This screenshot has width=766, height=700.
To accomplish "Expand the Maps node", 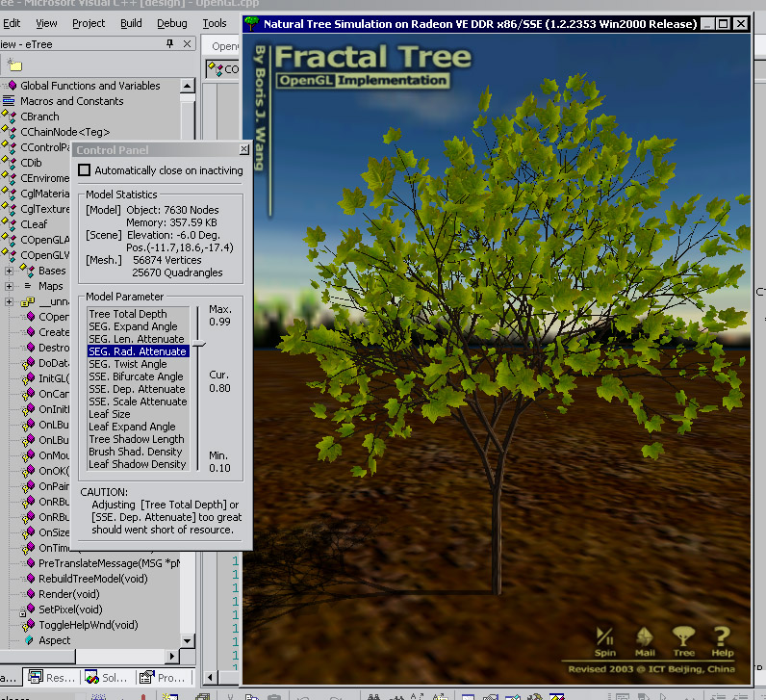I will point(10,286).
